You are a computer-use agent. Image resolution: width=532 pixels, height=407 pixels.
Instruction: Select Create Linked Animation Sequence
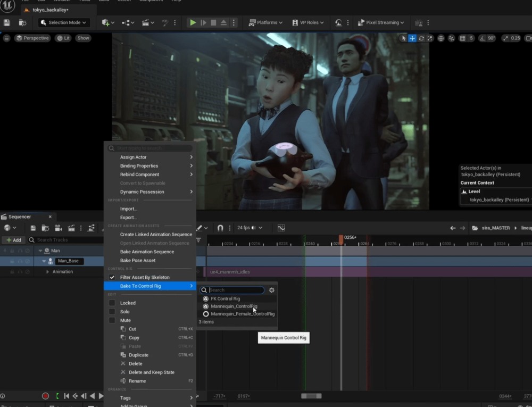(150, 235)
